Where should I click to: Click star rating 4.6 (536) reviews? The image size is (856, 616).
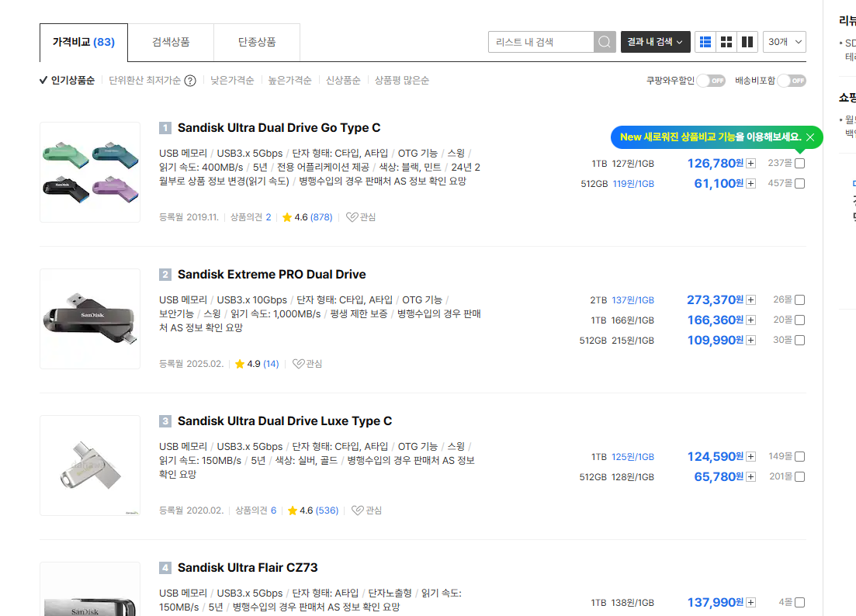coord(313,510)
